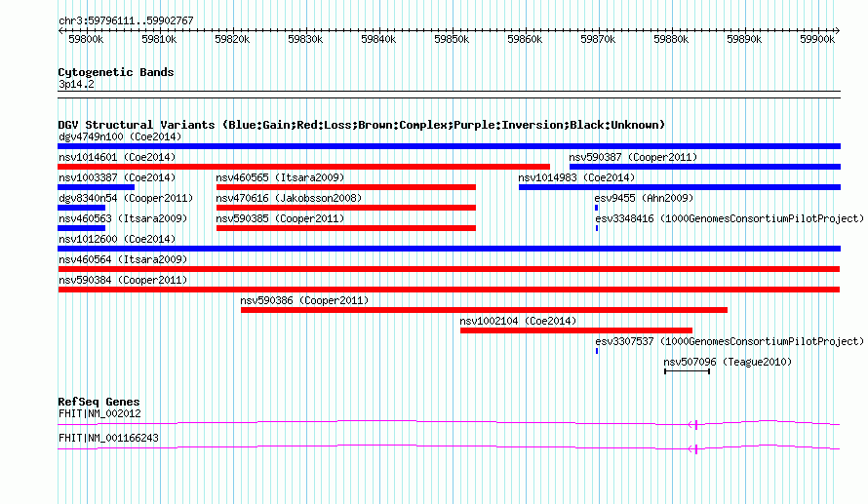Screen dimensions: 868x504
Task: Open nsv507096 (Teague2010) label
Action: [x=728, y=362]
